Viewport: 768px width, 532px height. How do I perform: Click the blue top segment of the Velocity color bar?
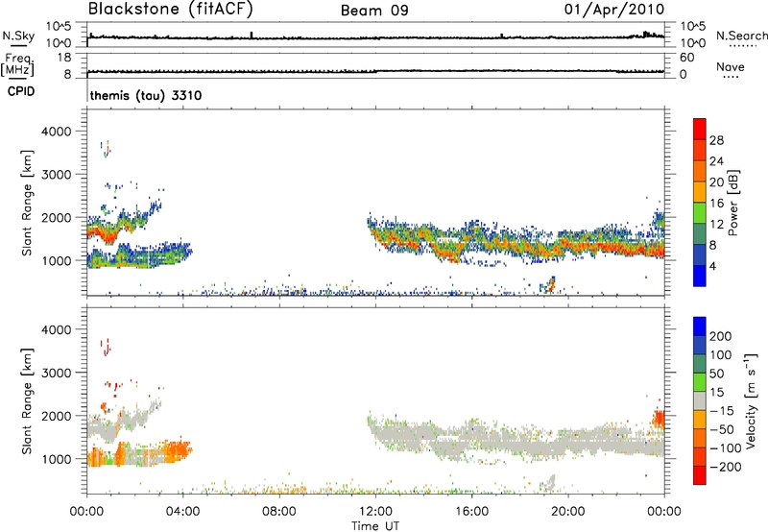[x=700, y=326]
